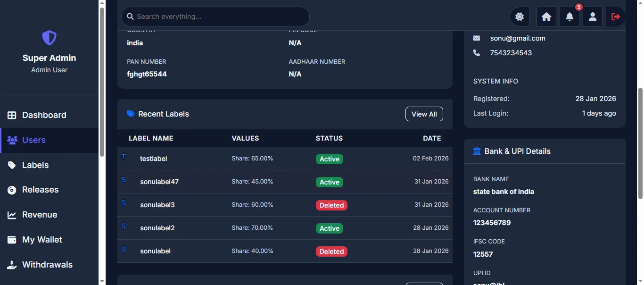
Task: Click the registered date 28 Jan 2026
Action: pos(596,99)
